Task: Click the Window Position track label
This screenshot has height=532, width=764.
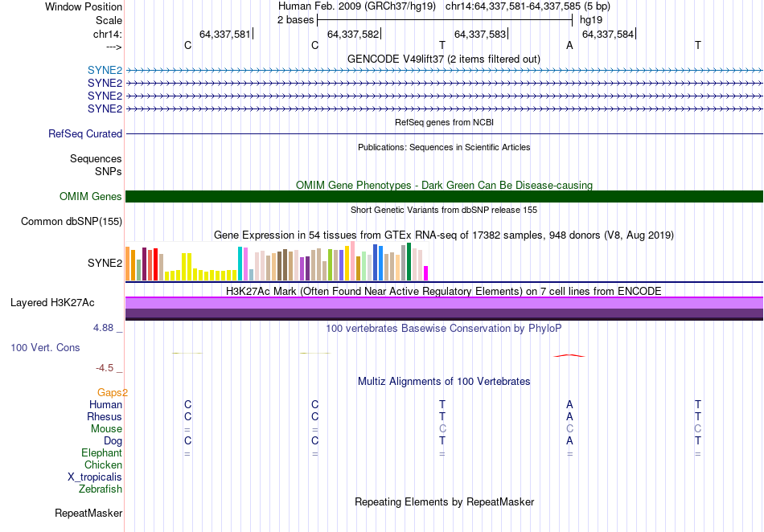Action: coord(84,6)
